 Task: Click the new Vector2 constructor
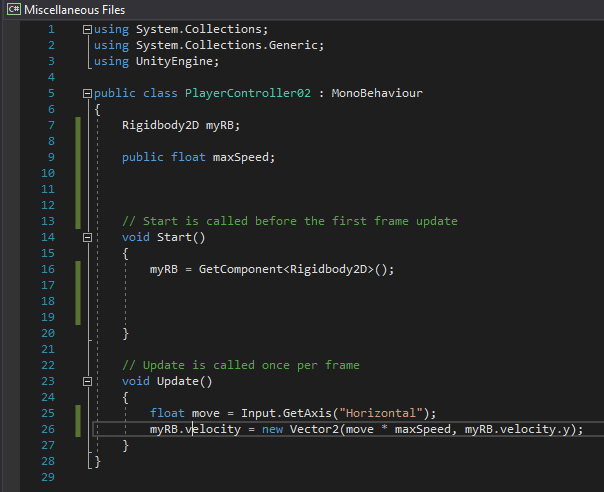click(x=300, y=429)
